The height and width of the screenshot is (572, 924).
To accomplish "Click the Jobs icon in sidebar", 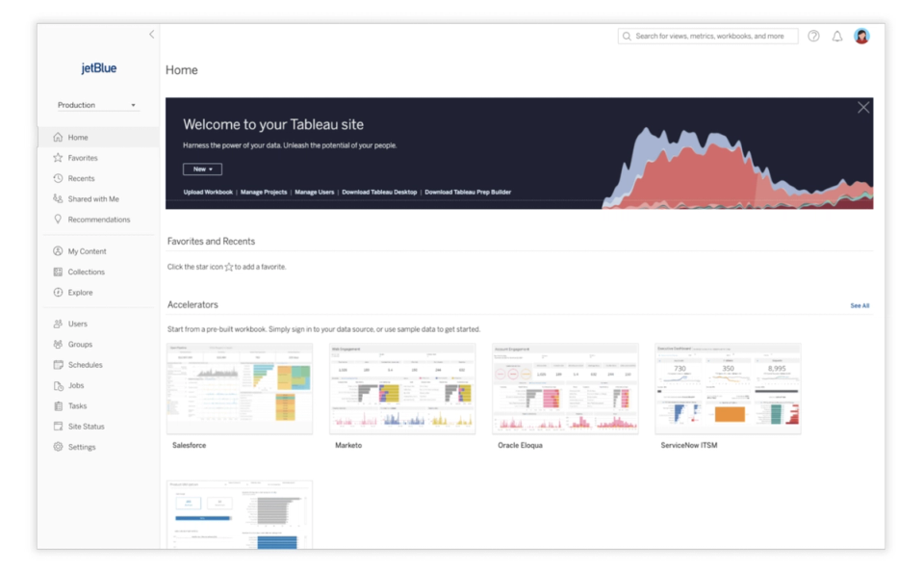I will pos(58,385).
